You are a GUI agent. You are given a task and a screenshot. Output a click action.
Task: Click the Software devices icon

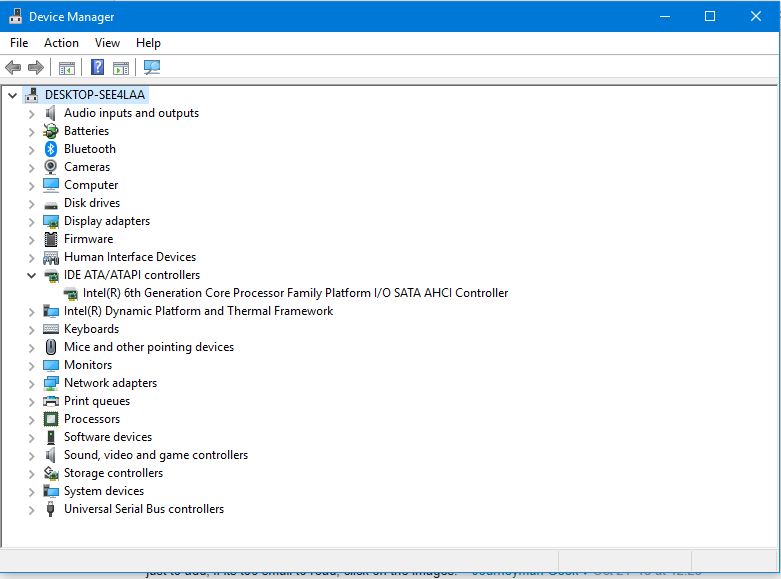tap(51, 437)
